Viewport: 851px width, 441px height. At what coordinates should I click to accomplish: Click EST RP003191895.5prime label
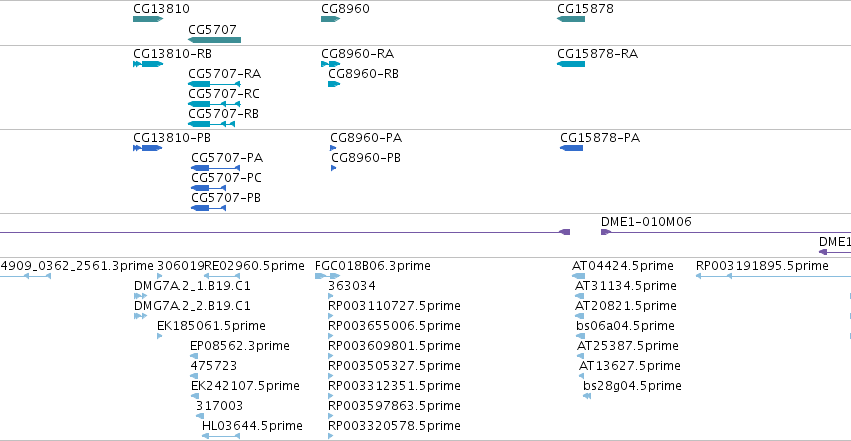tap(762, 266)
